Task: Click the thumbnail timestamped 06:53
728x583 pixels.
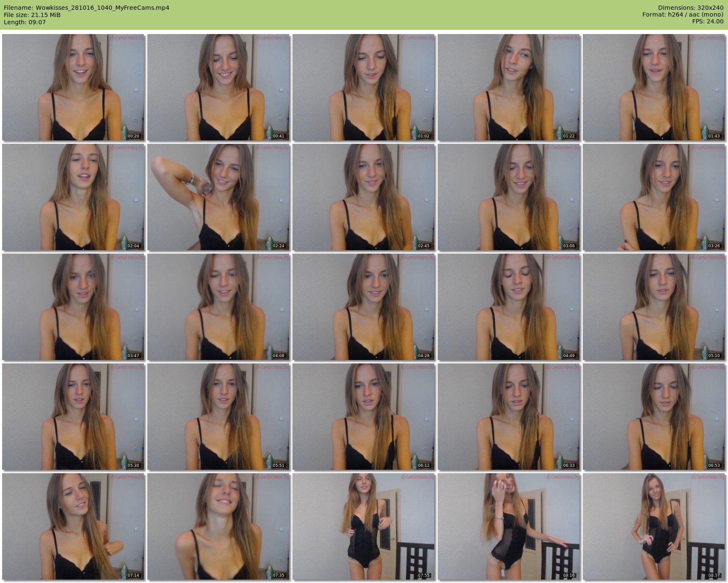Action: tap(654, 417)
